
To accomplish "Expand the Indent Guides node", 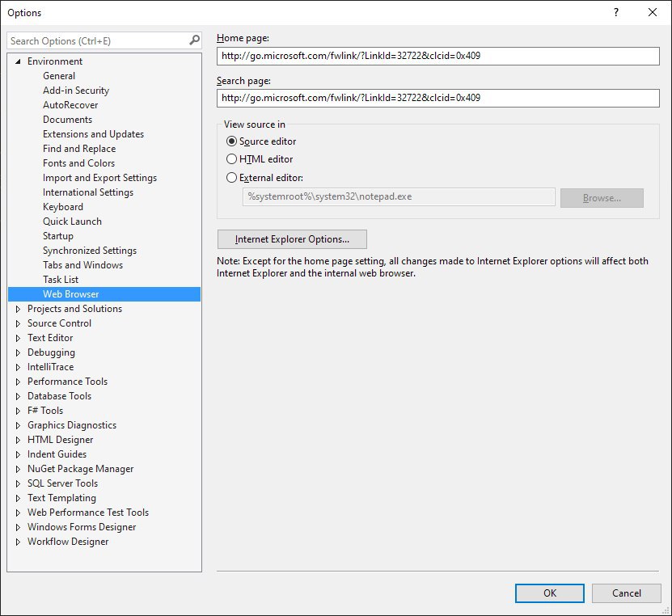I will 18,454.
